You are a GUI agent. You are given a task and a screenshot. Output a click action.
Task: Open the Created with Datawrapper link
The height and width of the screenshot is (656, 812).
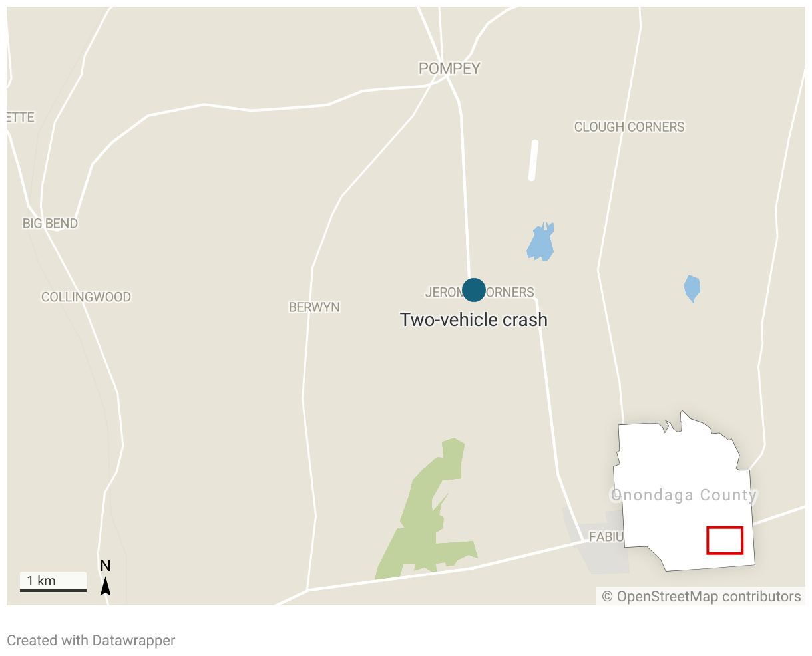click(x=91, y=641)
